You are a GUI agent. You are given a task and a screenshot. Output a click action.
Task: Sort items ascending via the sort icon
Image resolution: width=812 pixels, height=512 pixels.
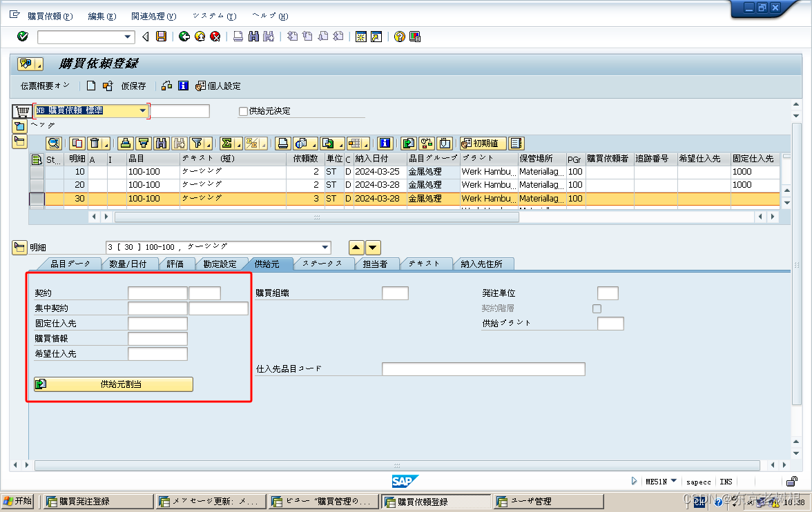[125, 143]
